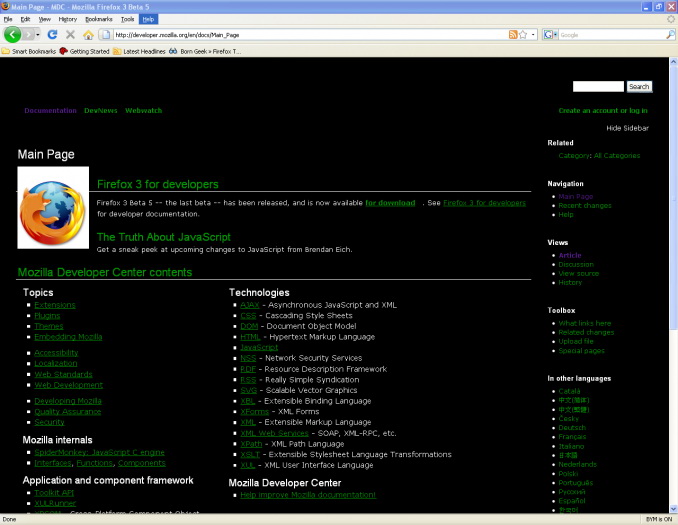The width and height of the screenshot is (678, 525).
Task: Open the XML Web Services link
Action: [275, 433]
